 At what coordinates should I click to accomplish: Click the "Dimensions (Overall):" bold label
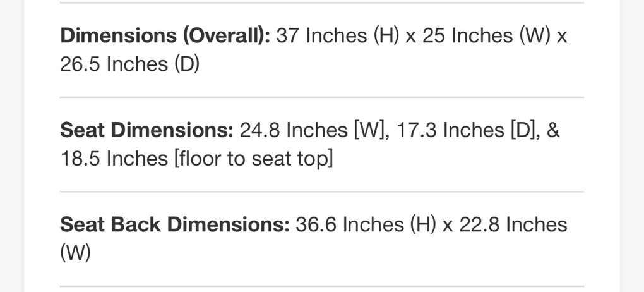[x=165, y=35]
